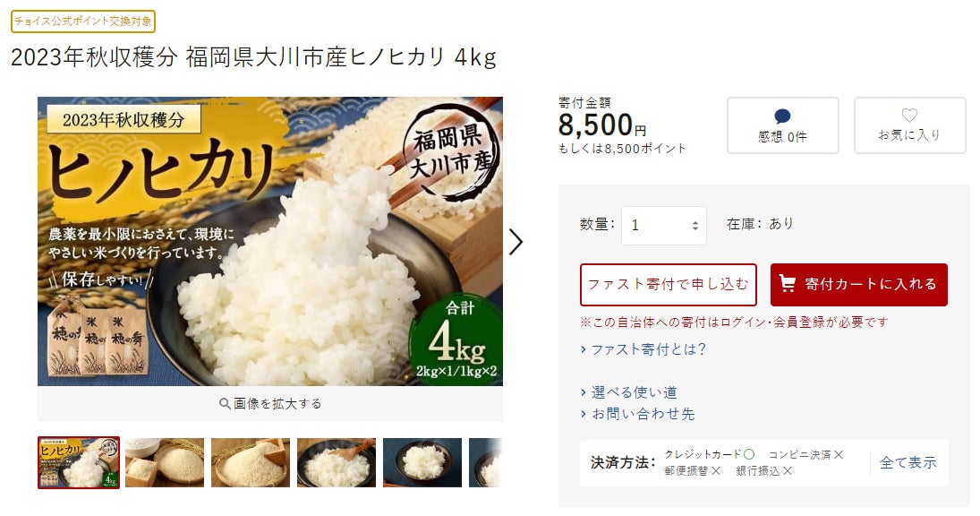Add item with 寄付カートに入れる button

click(859, 285)
